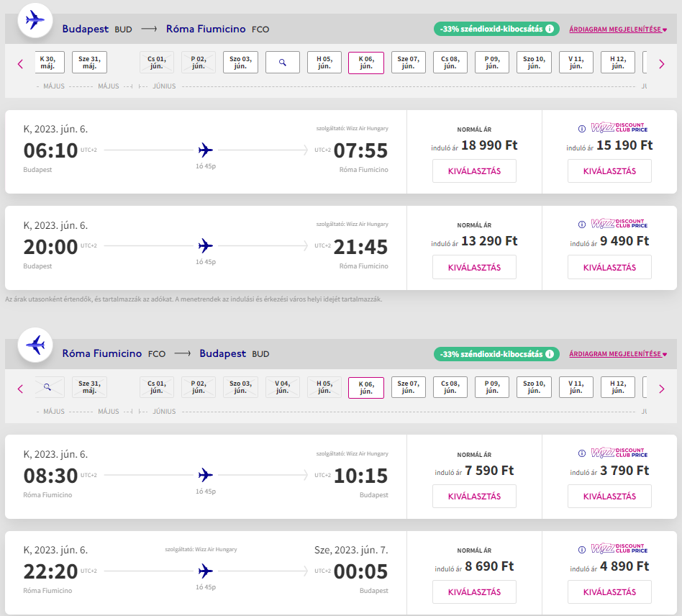
Task: Select return date H 12, jún.
Action: (x=618, y=387)
